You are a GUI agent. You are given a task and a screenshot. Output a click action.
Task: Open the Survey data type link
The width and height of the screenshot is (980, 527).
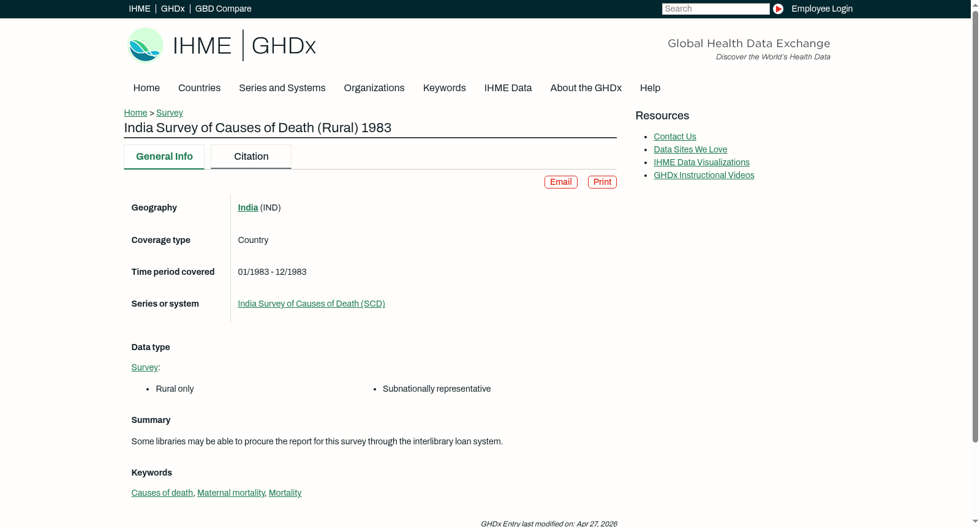coord(145,367)
